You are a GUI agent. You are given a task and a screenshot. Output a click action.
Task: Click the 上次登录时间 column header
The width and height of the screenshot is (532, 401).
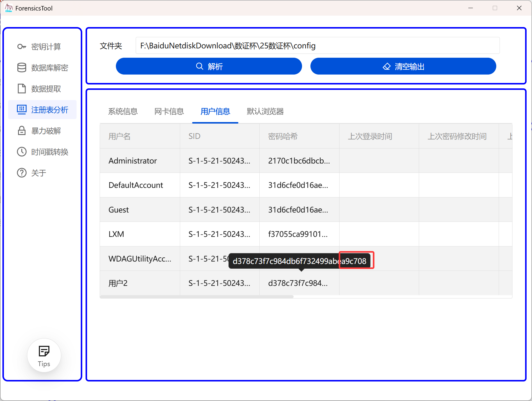(x=379, y=136)
